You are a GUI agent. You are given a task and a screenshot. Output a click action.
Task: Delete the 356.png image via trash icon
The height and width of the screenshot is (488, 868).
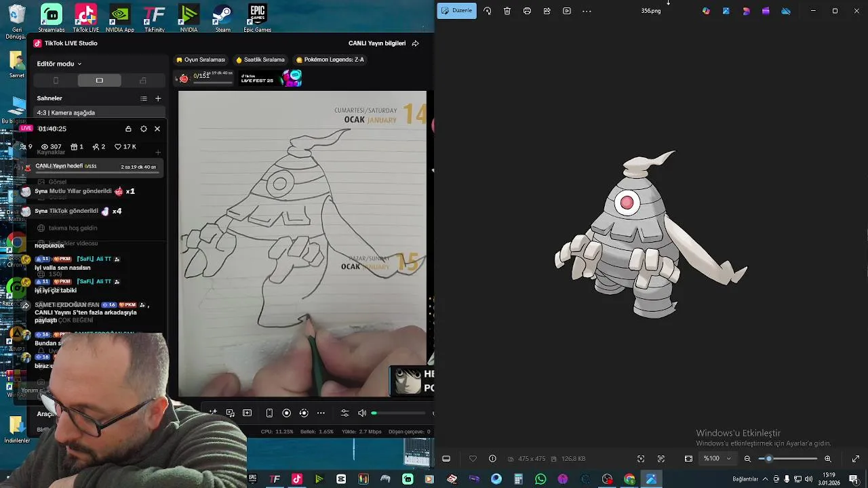tap(507, 11)
